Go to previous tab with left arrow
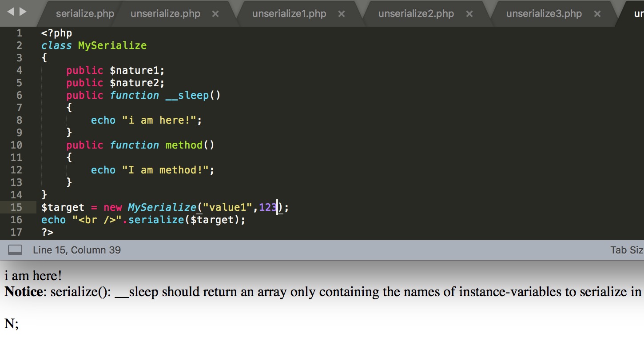Viewport: 644px width, 338px height. click(11, 12)
